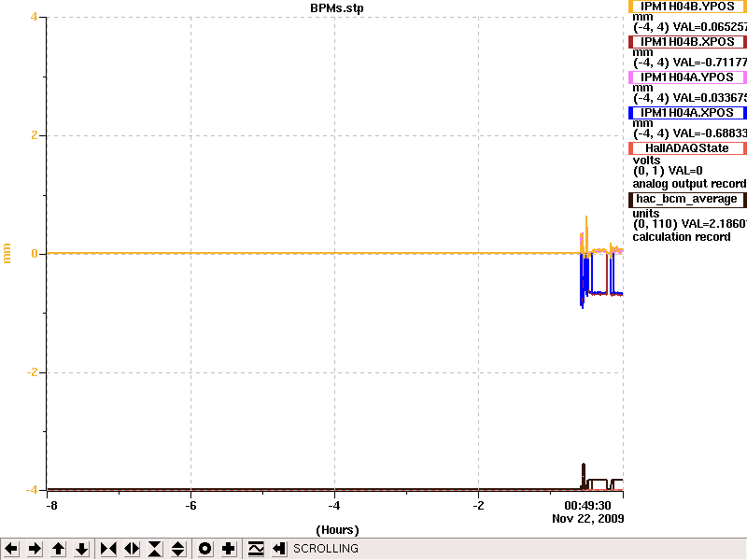Click the 'analog output record' description text

tap(689, 184)
